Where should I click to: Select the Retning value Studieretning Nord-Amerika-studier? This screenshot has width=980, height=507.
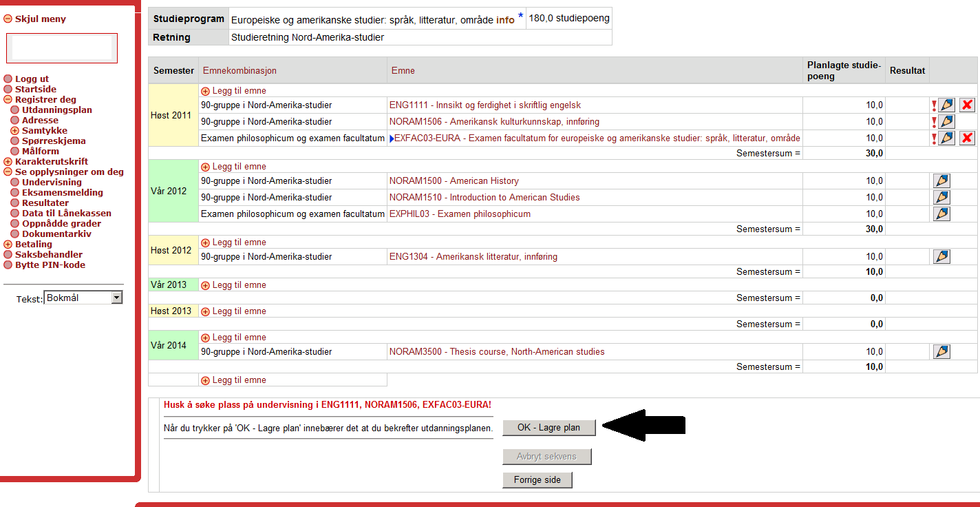(308, 37)
